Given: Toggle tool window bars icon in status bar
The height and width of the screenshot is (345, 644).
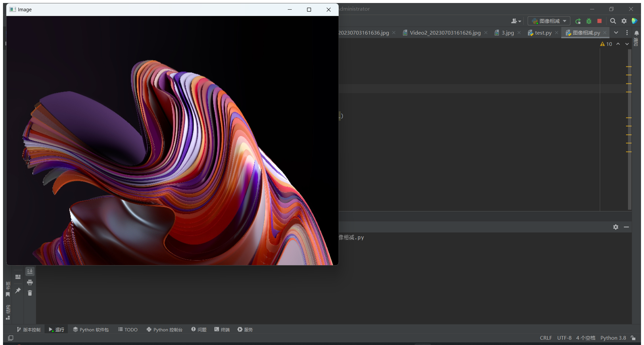Looking at the screenshot, I should click(11, 338).
